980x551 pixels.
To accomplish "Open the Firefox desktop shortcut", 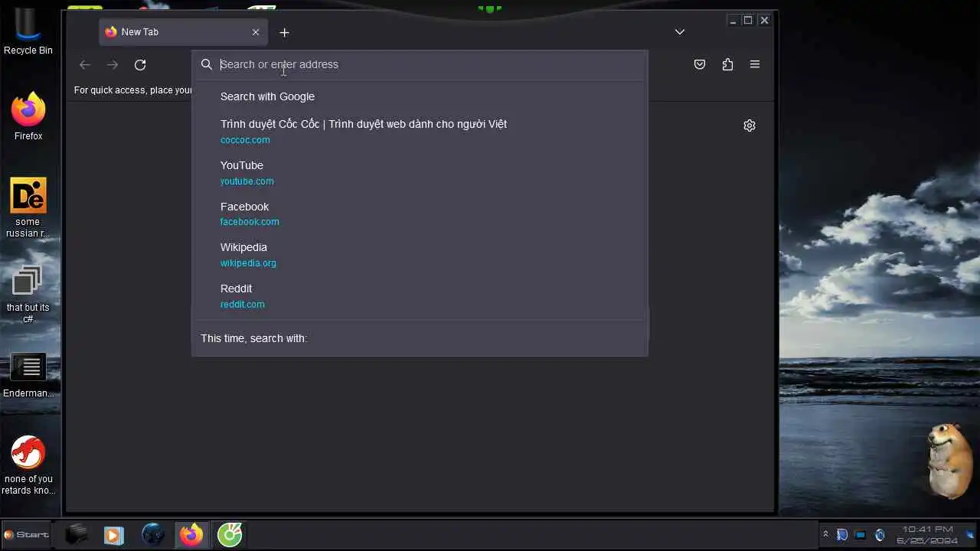I will 28,116.
